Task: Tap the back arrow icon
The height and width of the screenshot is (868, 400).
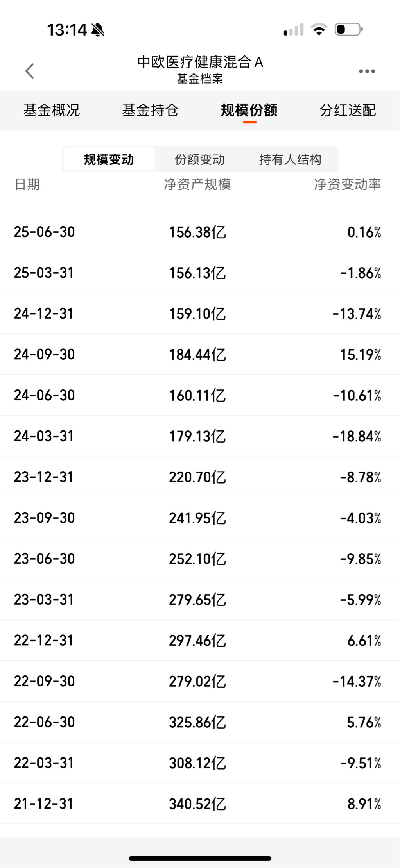Action: click(30, 71)
